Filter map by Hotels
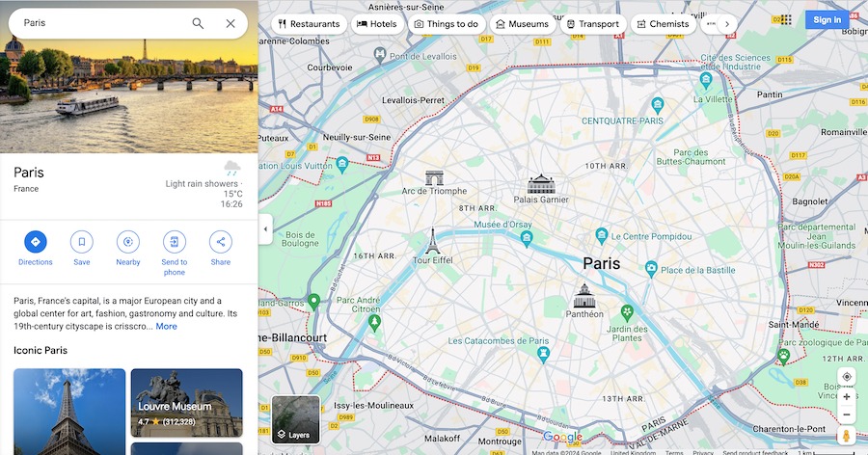This screenshot has height=455, width=868. tap(377, 24)
